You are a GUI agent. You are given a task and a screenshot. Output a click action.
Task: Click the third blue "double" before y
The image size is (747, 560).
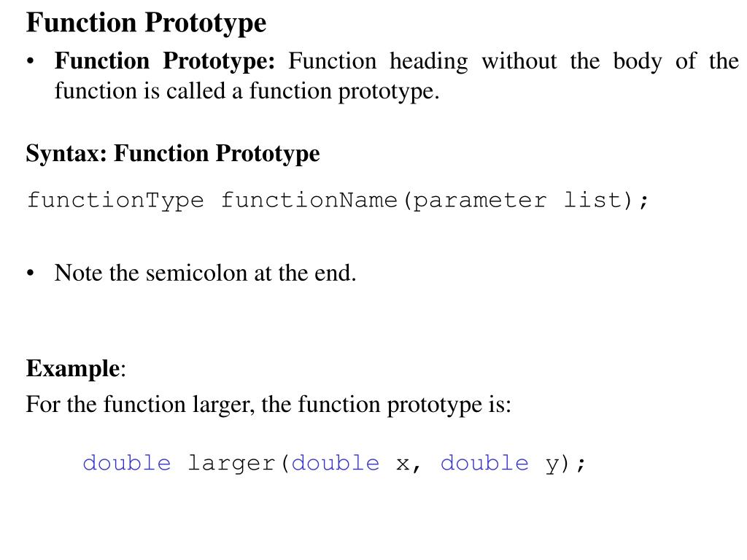[x=484, y=463]
